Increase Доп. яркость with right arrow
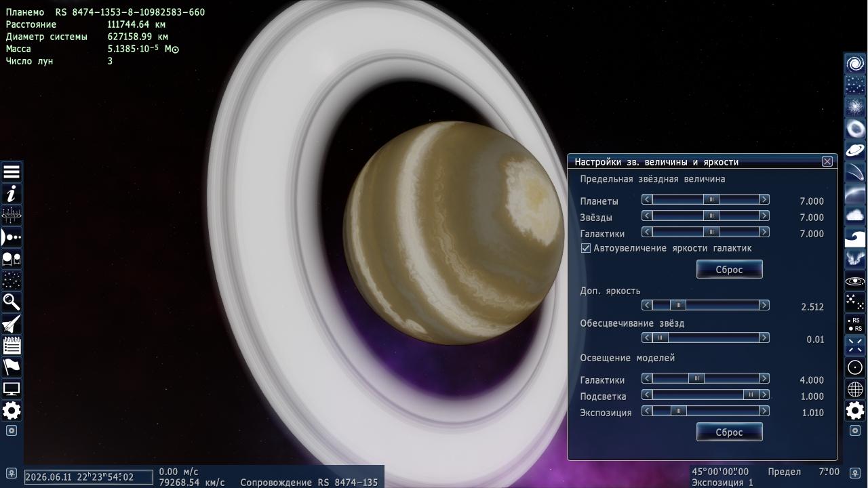 tap(764, 305)
